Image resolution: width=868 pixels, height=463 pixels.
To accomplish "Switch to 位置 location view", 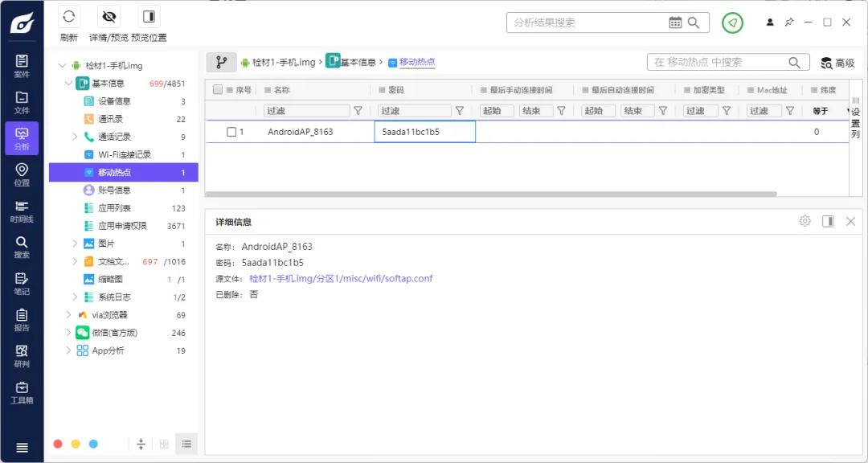I will click(22, 174).
